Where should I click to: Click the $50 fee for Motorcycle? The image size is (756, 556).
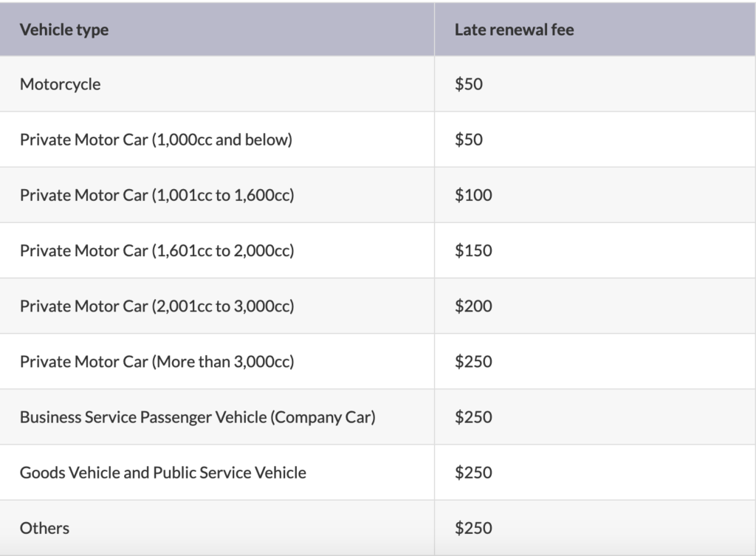pos(469,84)
